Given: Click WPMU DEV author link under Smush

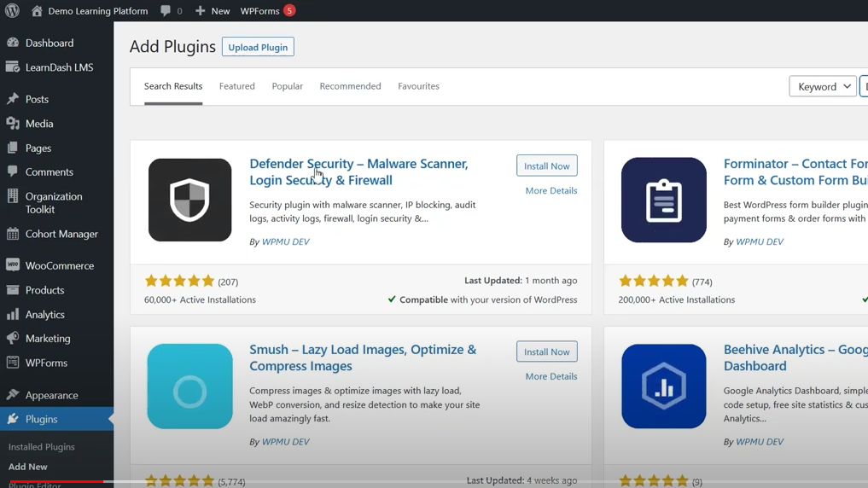Looking at the screenshot, I should (286, 442).
